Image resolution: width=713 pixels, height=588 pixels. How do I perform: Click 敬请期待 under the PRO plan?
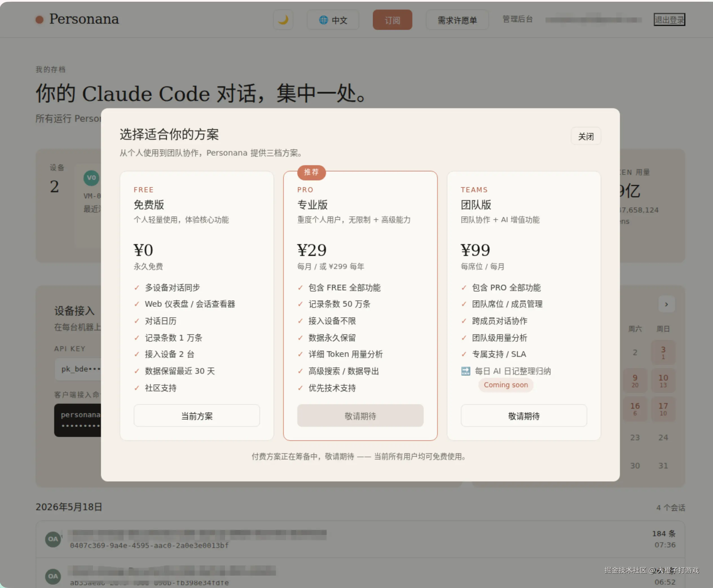click(360, 415)
